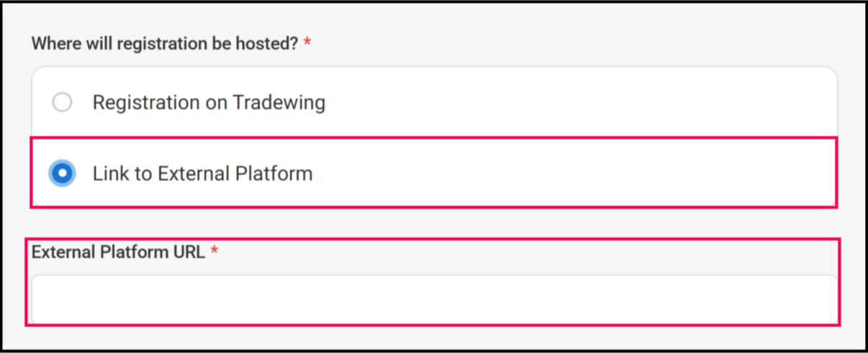868x353 pixels.
Task: Click the Link to External Platform radio button
Action: coord(63,173)
